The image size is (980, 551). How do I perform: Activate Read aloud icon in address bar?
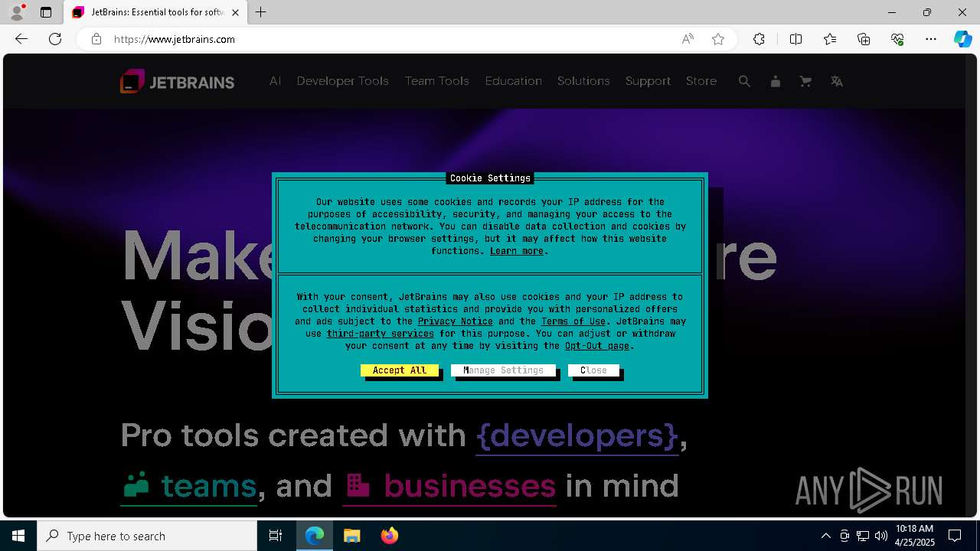point(688,39)
